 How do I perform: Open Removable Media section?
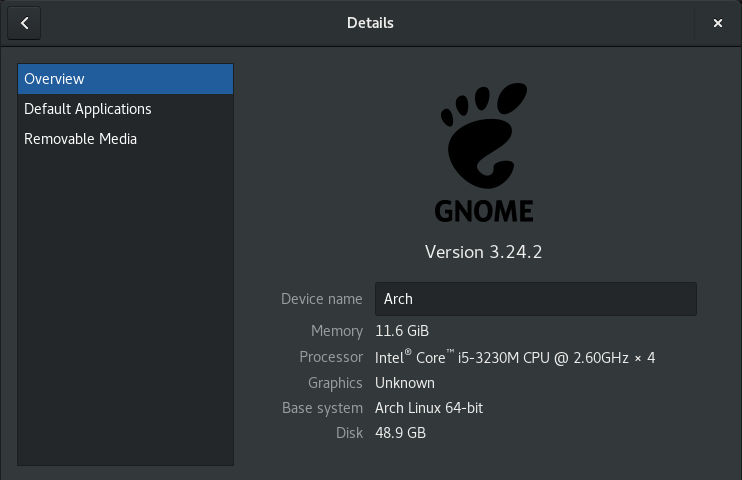[x=125, y=139]
